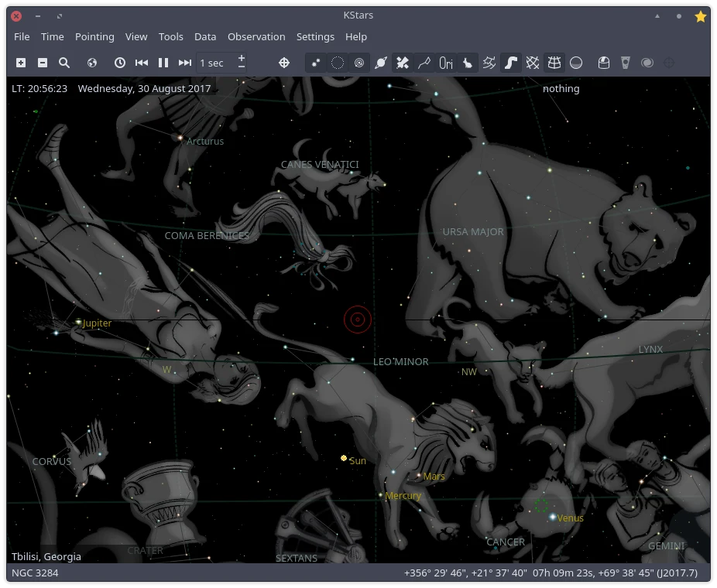Click the Zoom In toolbar icon
This screenshot has width=717, height=588.
pyautogui.click(x=21, y=63)
